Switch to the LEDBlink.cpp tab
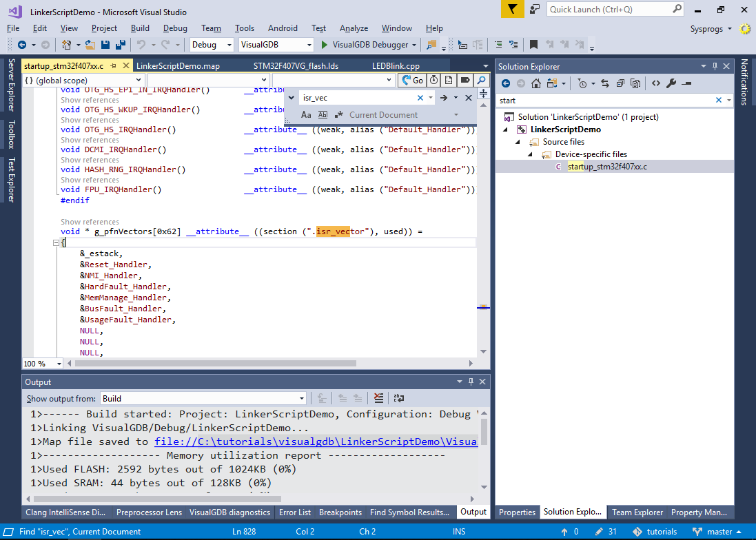This screenshot has width=756, height=540. click(396, 66)
